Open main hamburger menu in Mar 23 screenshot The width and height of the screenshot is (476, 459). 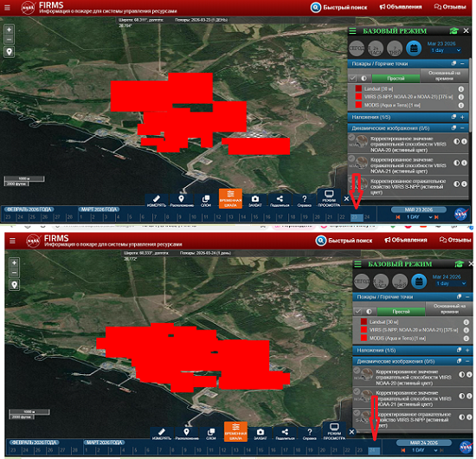(x=7, y=7)
